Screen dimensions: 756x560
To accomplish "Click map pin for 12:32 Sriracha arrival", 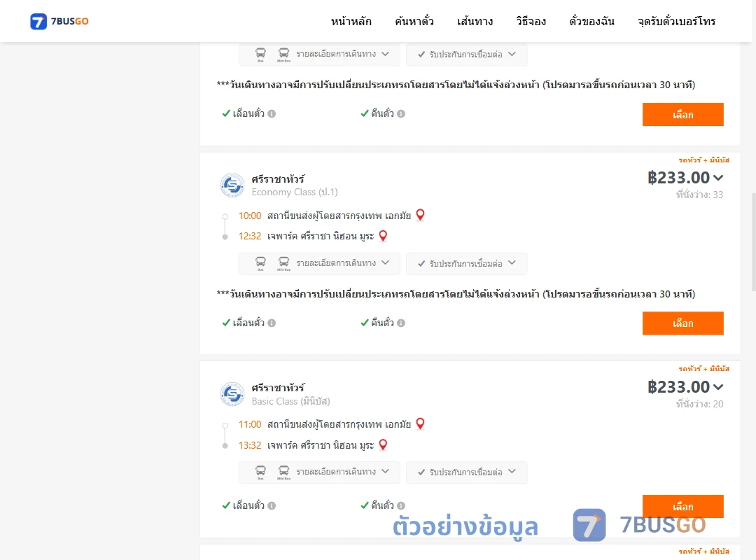I will (383, 236).
